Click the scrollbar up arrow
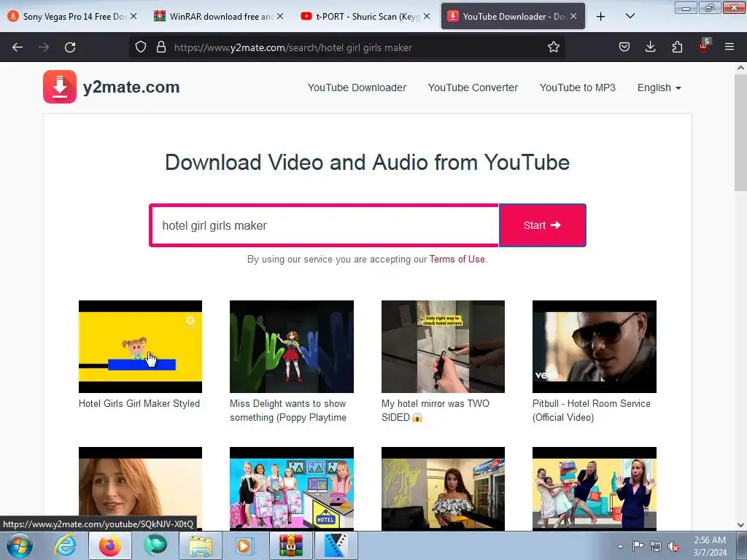The height and width of the screenshot is (560, 747). (740, 68)
